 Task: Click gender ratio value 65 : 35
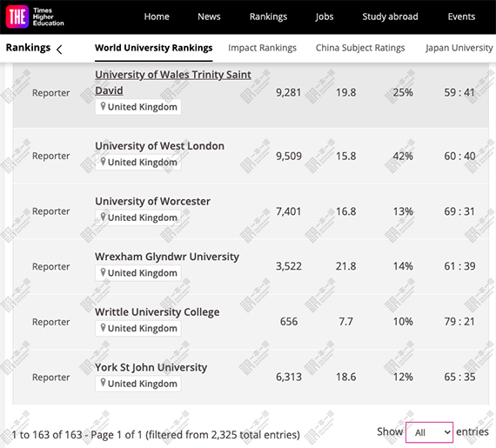click(459, 377)
